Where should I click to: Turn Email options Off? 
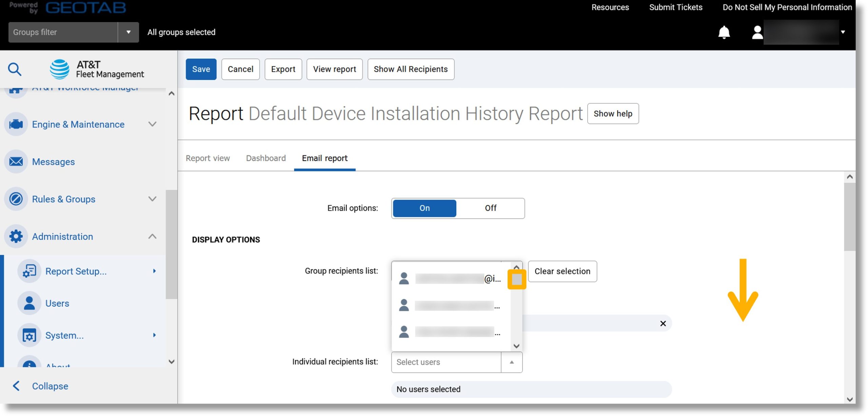490,208
